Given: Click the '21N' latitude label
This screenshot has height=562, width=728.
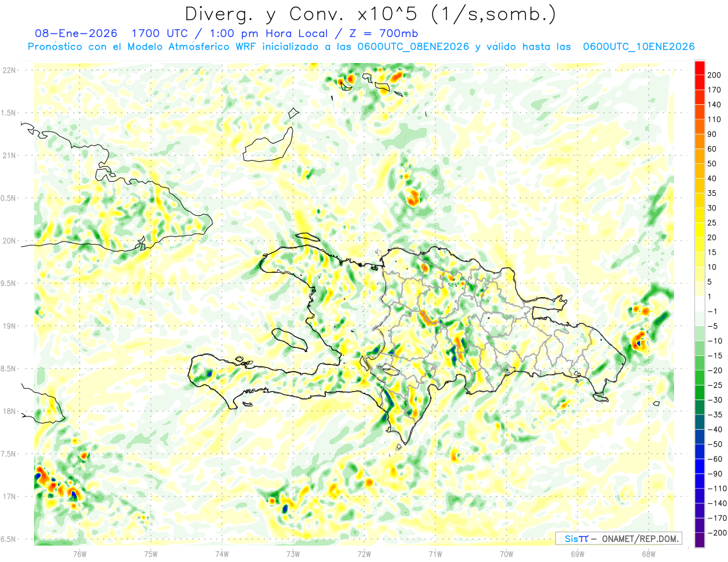Looking at the screenshot, I should 10,156.
